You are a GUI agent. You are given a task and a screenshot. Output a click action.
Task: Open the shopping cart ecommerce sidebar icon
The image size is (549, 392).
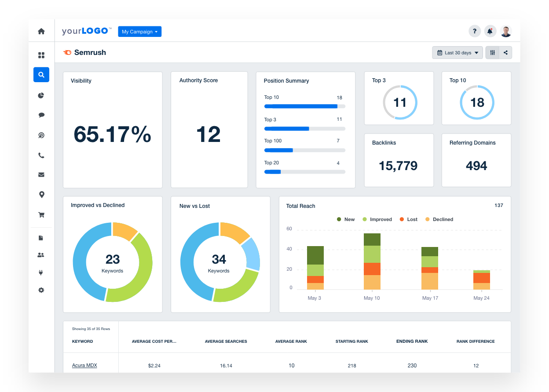pyautogui.click(x=41, y=215)
